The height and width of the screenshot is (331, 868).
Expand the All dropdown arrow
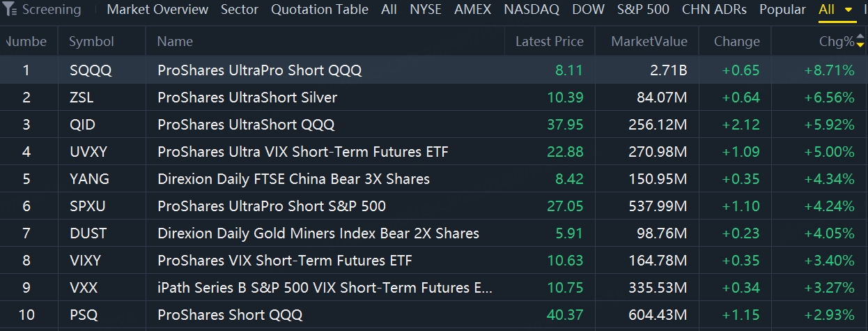(x=848, y=10)
